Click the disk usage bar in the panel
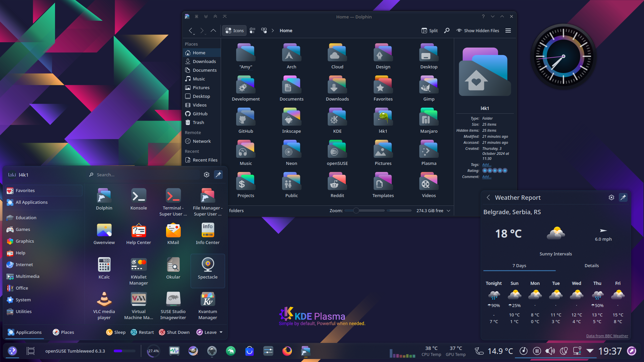The width and height of the screenshot is (644, 362). click(x=124, y=351)
